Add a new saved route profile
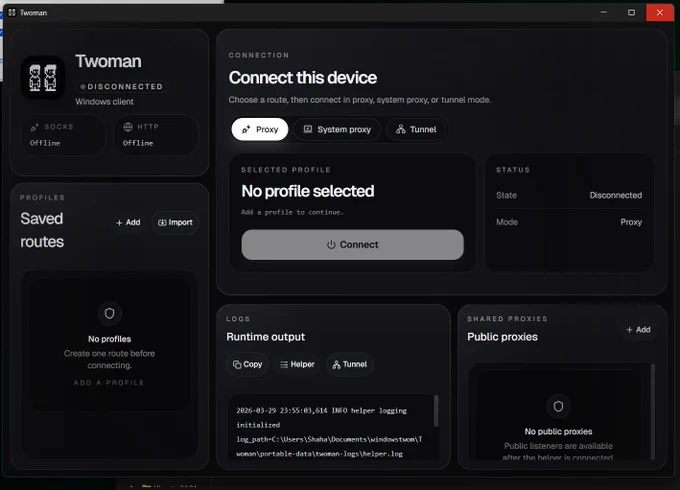 coord(128,222)
